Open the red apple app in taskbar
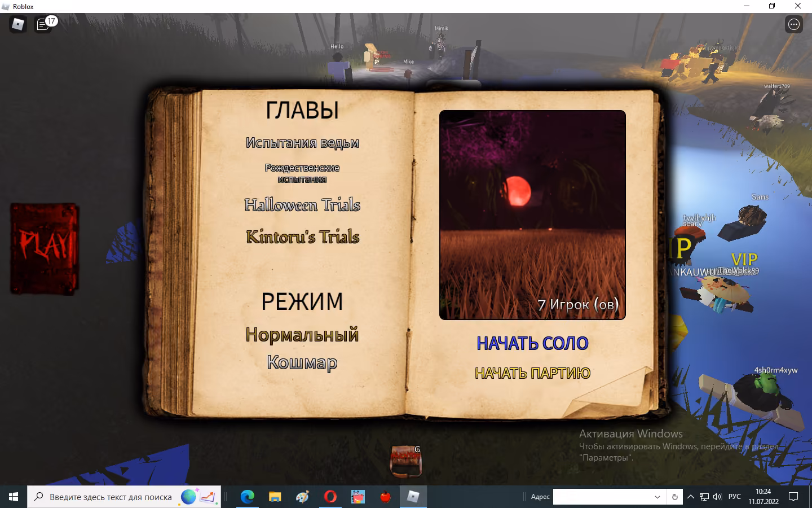 tap(386, 497)
